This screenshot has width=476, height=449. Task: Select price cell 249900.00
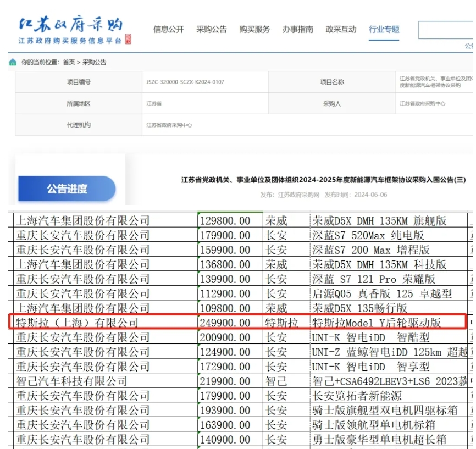pyautogui.click(x=230, y=322)
